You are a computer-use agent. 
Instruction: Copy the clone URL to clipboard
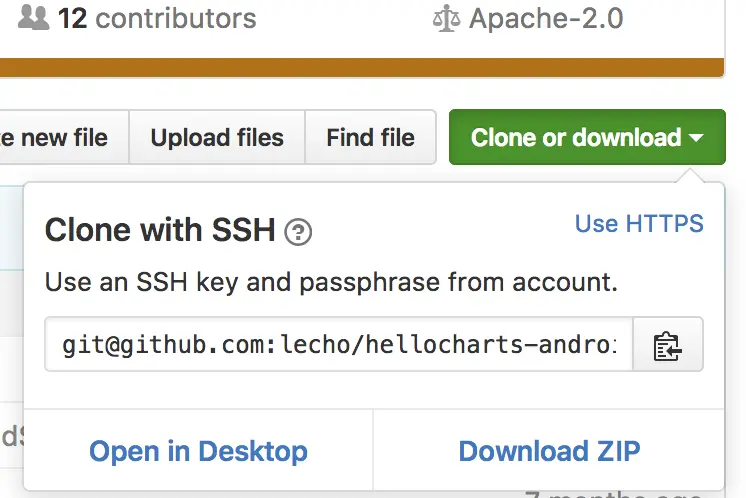668,345
